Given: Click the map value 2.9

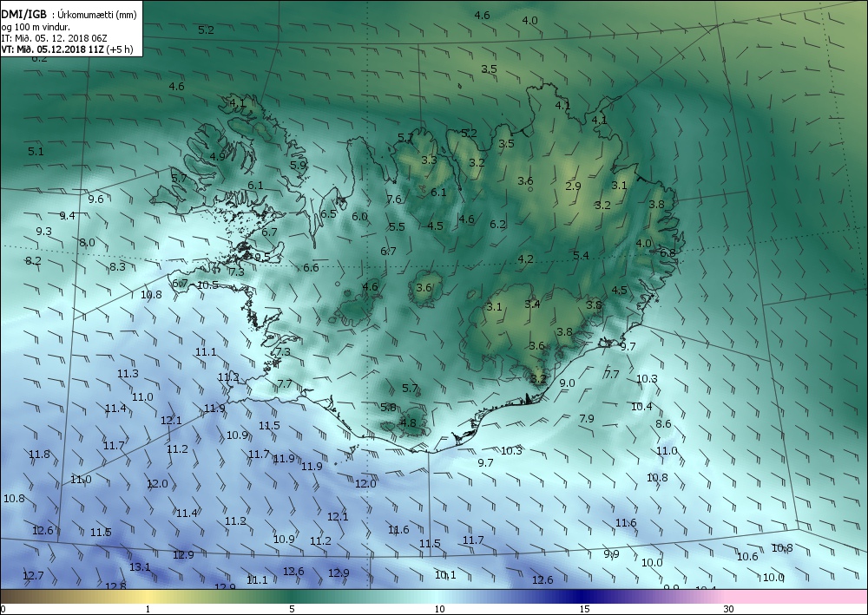Looking at the screenshot, I should click(x=574, y=186).
